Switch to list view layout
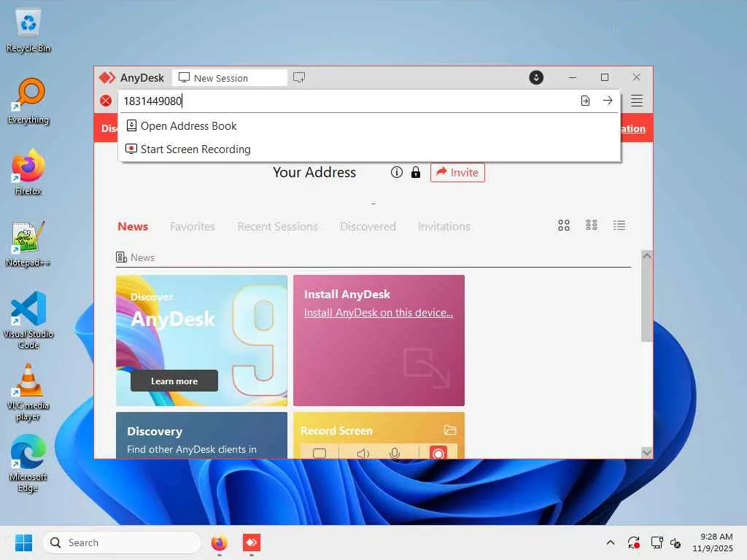The image size is (747, 560). click(x=619, y=225)
